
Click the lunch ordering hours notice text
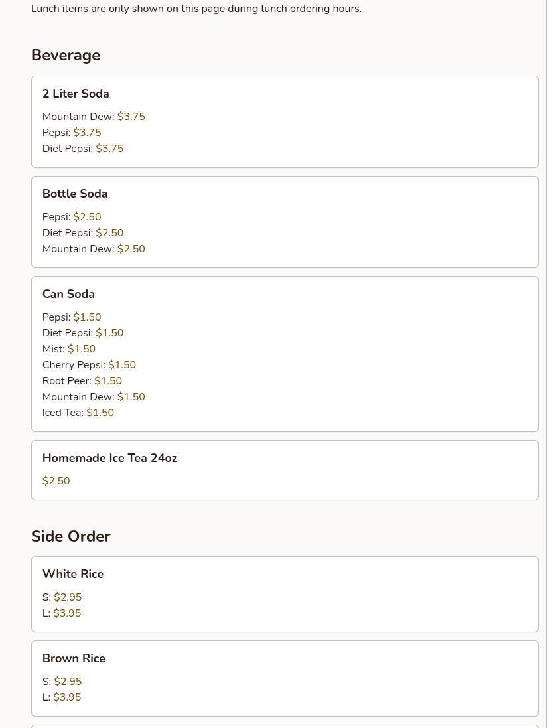click(196, 9)
